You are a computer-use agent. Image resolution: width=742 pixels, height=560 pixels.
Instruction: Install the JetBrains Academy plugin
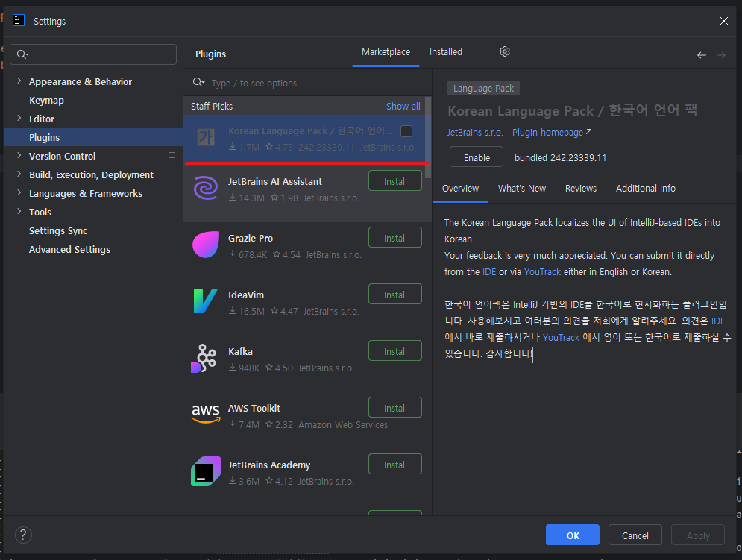coord(395,465)
